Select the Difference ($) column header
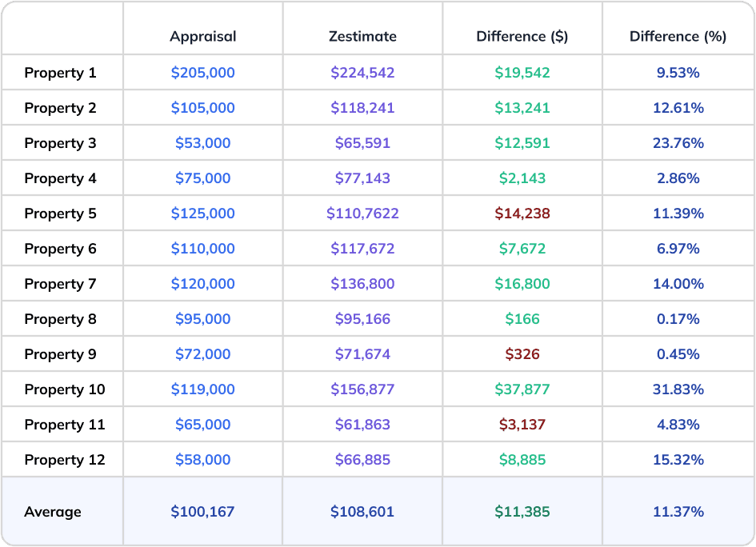 point(522,36)
